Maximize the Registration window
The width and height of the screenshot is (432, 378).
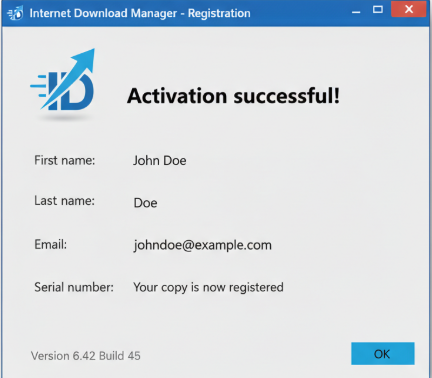pyautogui.click(x=378, y=9)
